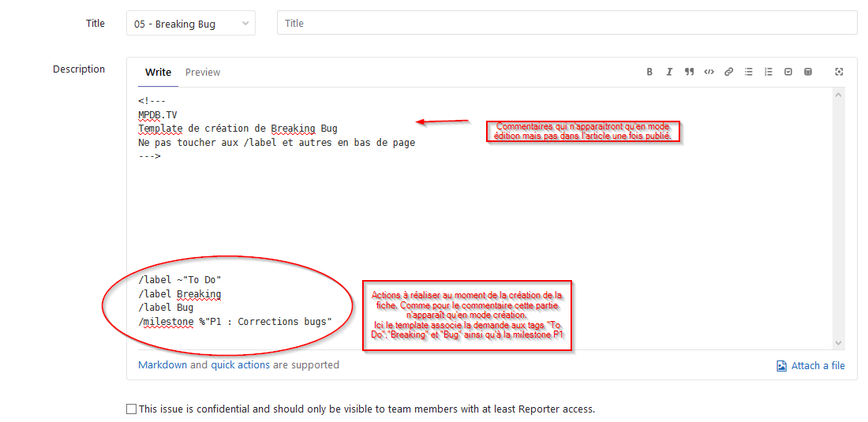Open the quick actions link
Image resolution: width=868 pixels, height=422 pixels.
pos(240,365)
